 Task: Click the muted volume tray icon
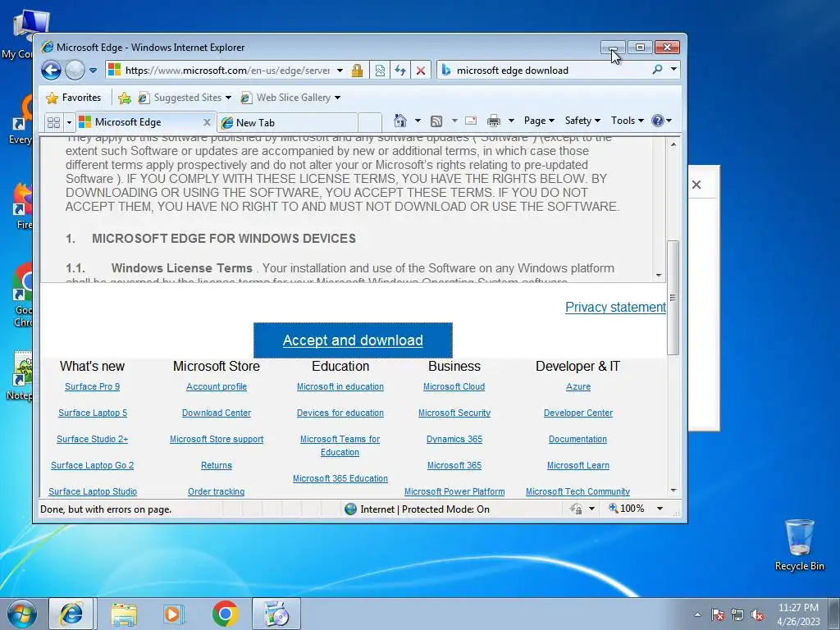click(x=757, y=615)
